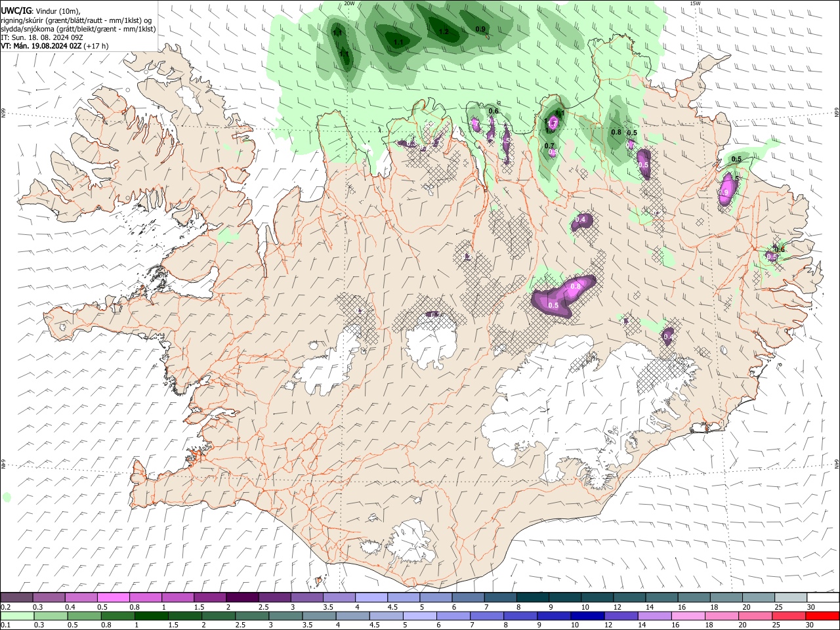Click the top-row lavender swatch labeled 4
Image resolution: width=840 pixels, height=630 pixels.
coord(371,598)
